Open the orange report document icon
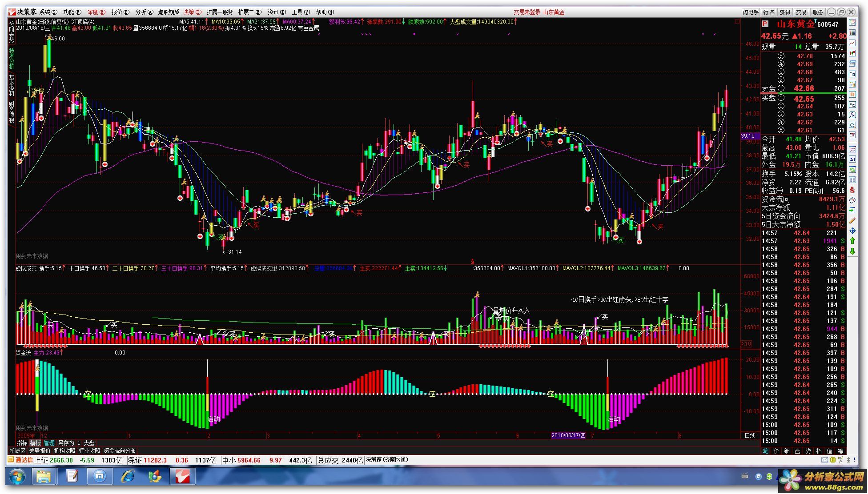 point(852,94)
